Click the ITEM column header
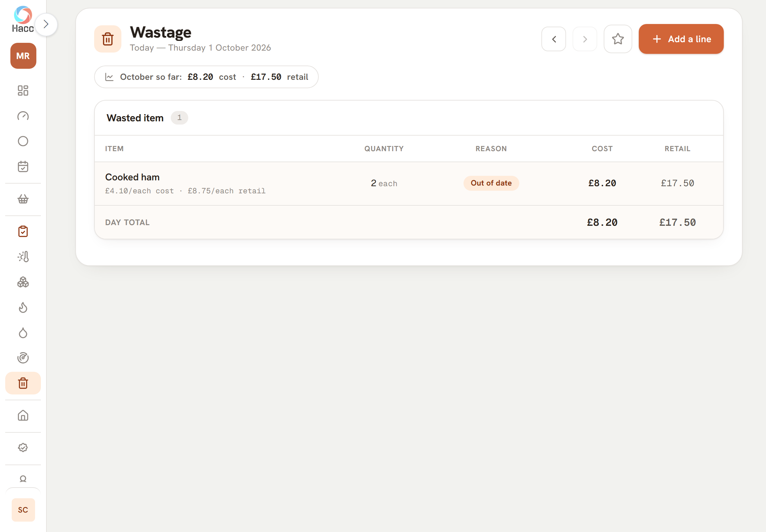 tap(114, 149)
